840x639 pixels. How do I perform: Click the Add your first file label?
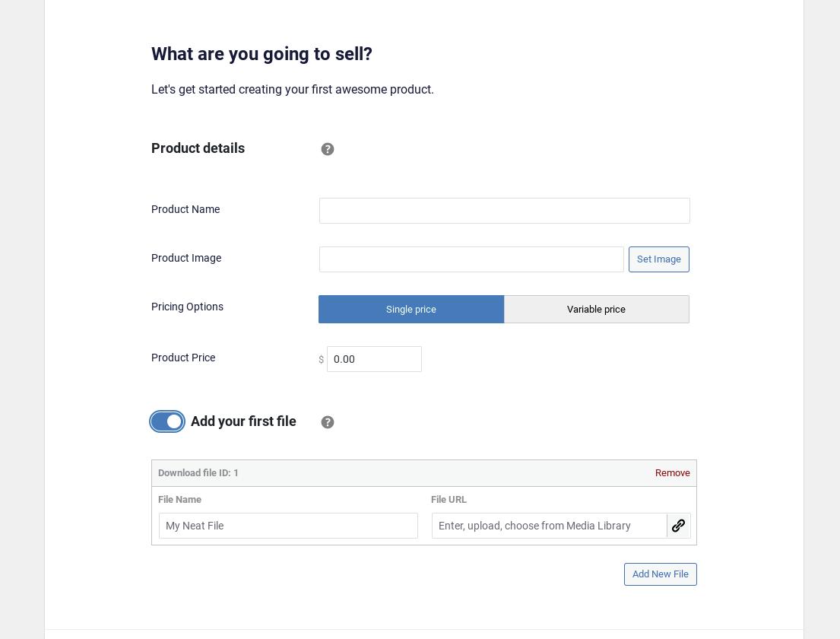[x=243, y=421]
